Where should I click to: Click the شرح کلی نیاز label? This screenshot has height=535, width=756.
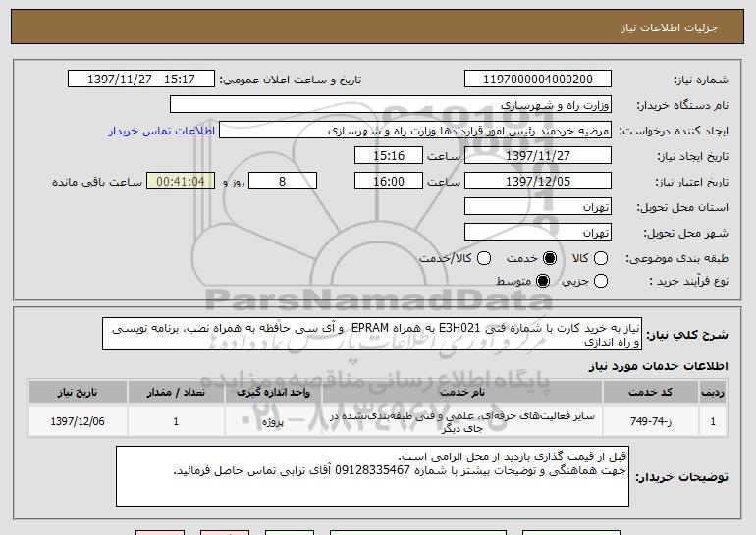click(x=687, y=334)
